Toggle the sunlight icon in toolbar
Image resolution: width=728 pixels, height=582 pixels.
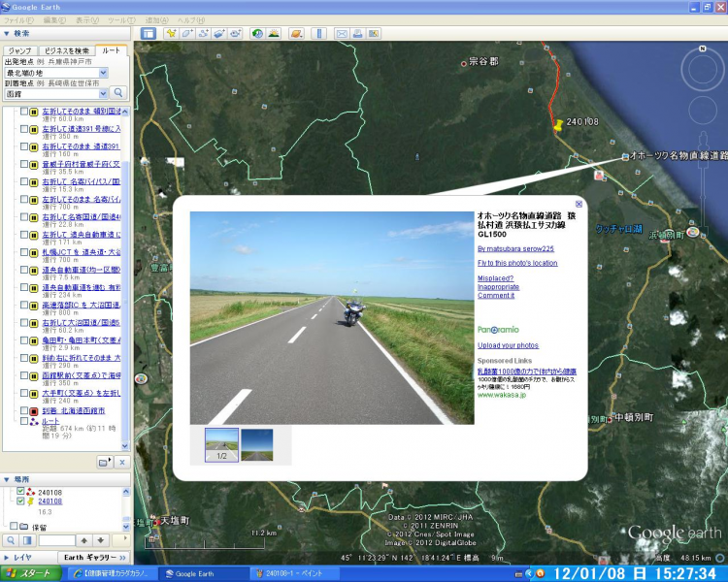(274, 33)
